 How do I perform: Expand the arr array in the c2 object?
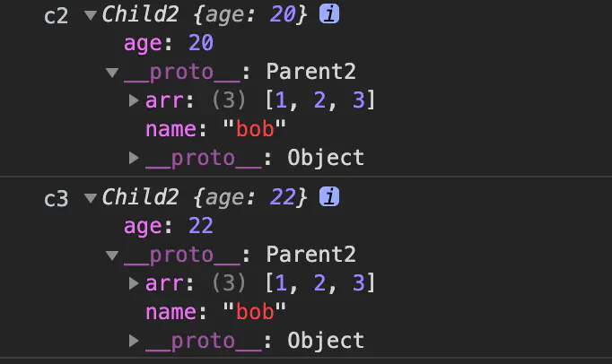(x=135, y=101)
